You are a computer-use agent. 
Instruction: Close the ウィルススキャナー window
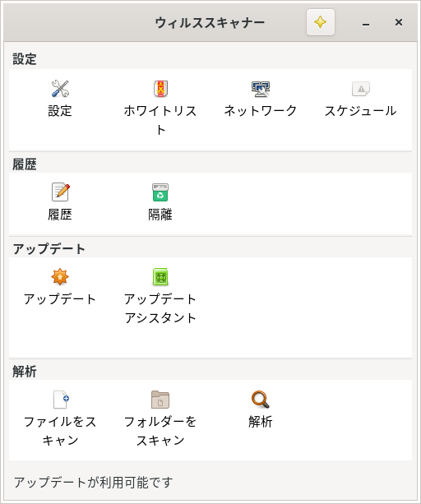(399, 22)
